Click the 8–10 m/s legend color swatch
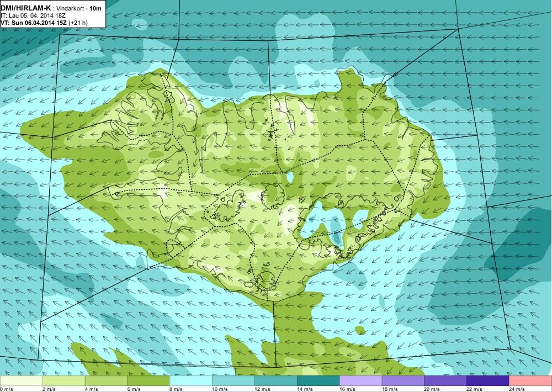Viewport: 552px width, 392px height. (x=191, y=381)
